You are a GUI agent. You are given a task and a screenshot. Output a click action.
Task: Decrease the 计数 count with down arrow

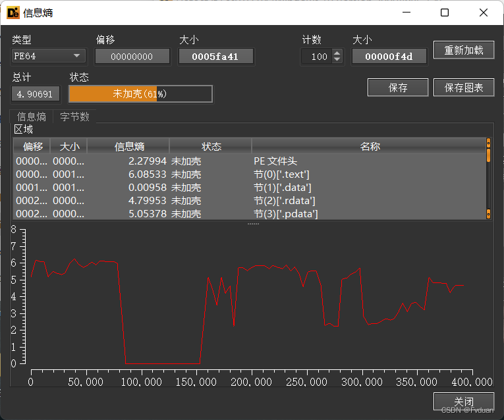tap(337, 60)
